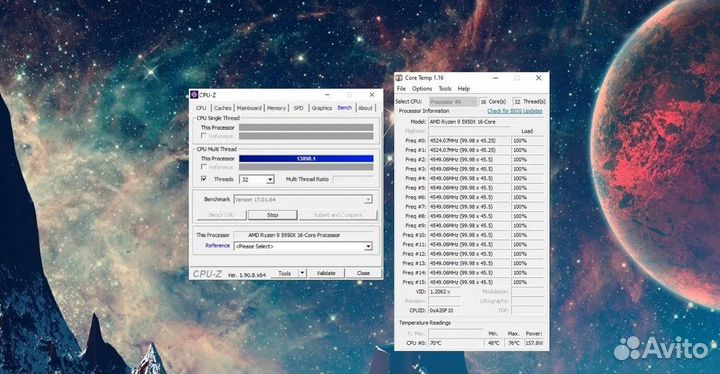This screenshot has width=720, height=374.
Task: Click the CPUID value 0xA20F10
Action: click(x=444, y=311)
